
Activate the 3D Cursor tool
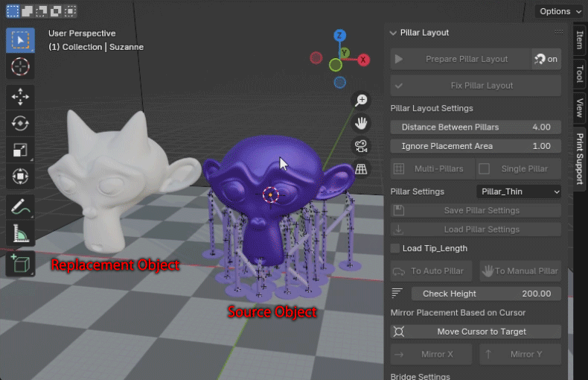pyautogui.click(x=20, y=67)
